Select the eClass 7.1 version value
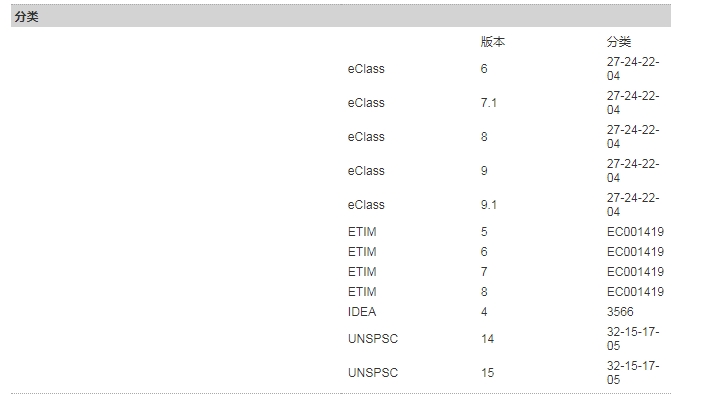 [488, 103]
